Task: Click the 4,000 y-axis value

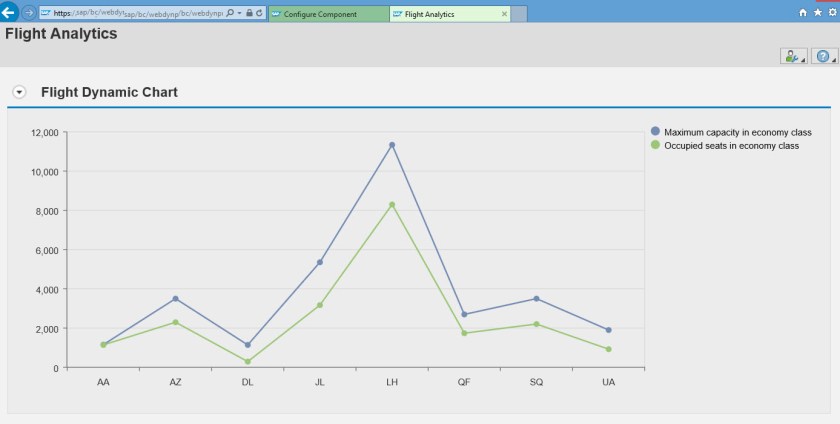Action: point(48,289)
